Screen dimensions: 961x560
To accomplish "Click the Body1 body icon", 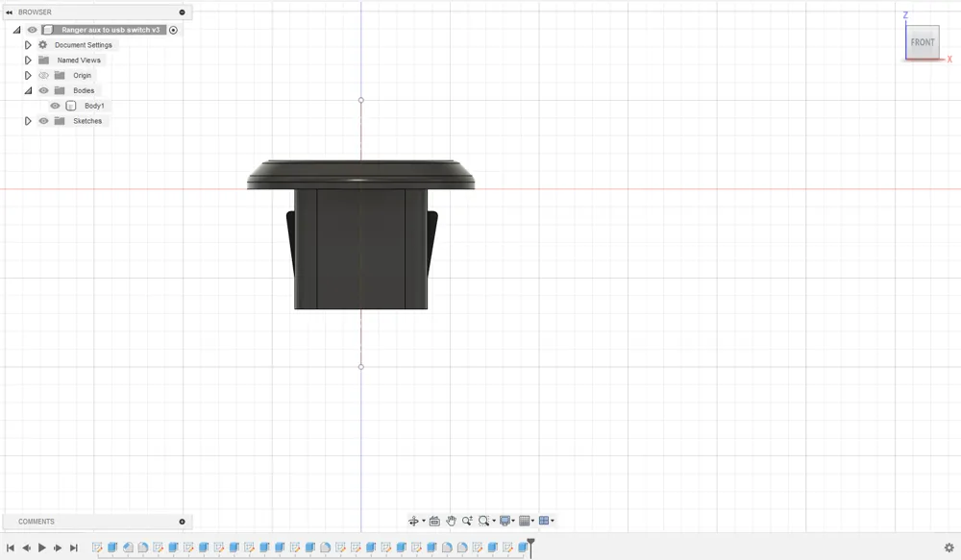I will point(71,106).
